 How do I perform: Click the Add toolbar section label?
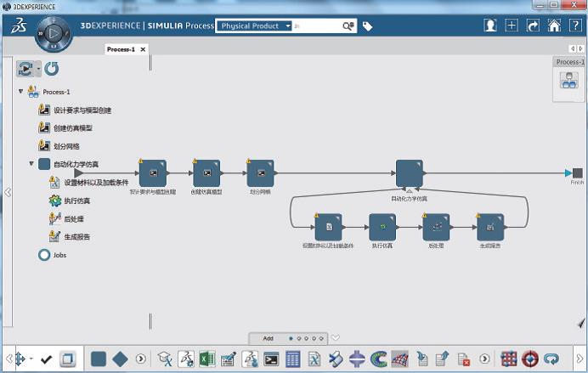click(x=269, y=338)
